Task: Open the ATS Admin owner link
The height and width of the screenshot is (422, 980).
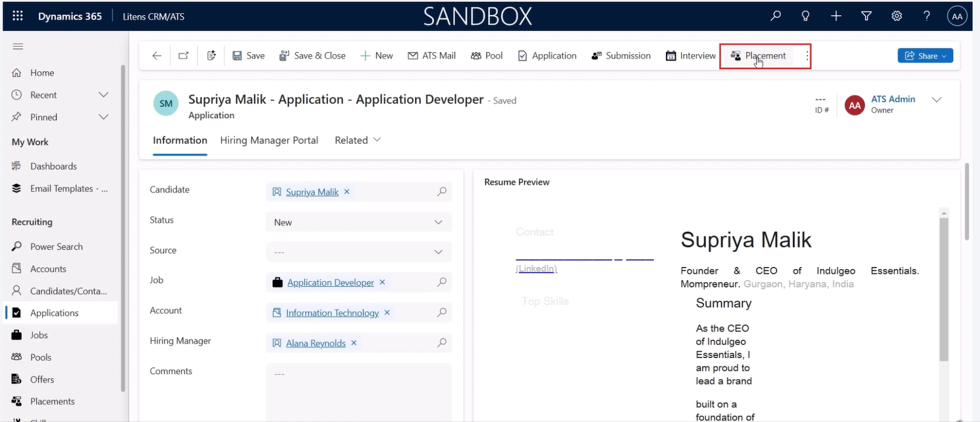Action: (893, 99)
